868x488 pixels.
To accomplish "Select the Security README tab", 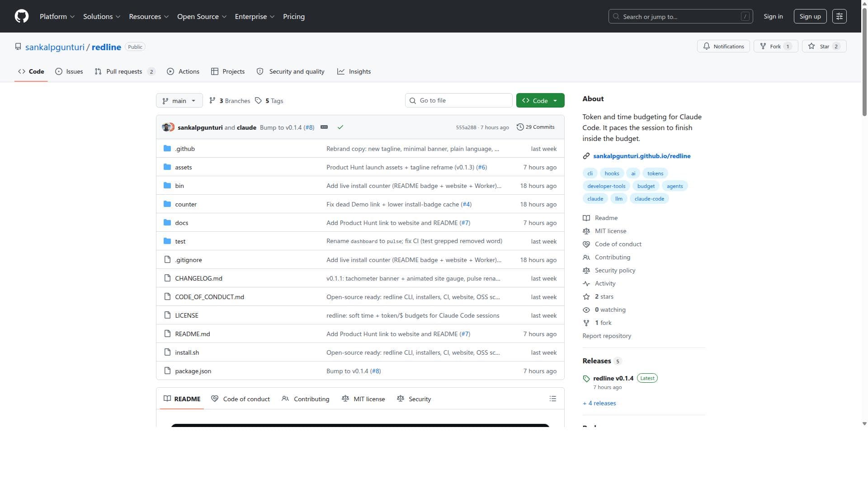I will [x=414, y=399].
